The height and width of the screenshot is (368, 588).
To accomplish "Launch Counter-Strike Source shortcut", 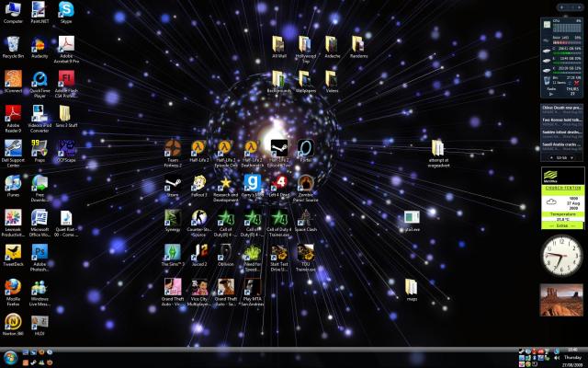I will coord(199,223).
